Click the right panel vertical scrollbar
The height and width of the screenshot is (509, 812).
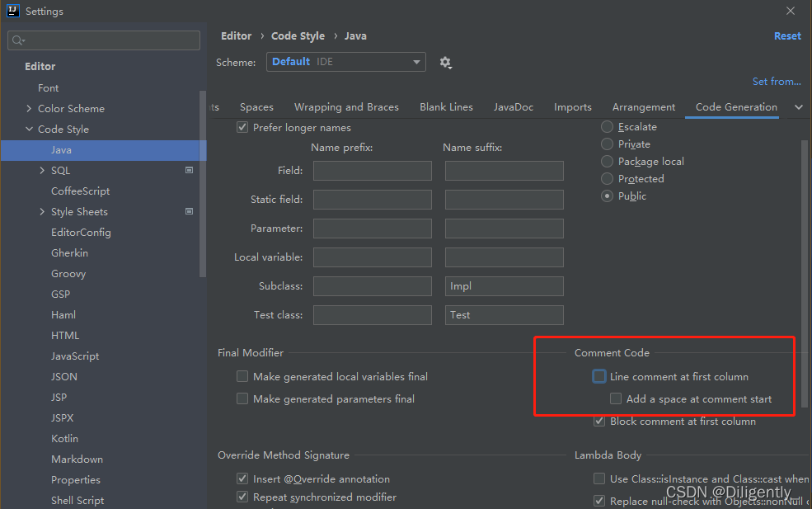[x=805, y=274]
